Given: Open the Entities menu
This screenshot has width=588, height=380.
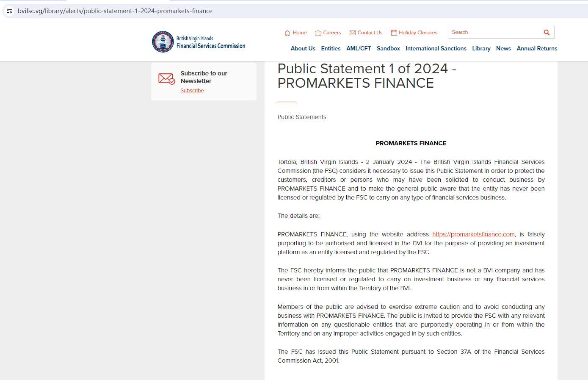Looking at the screenshot, I should [x=331, y=48].
